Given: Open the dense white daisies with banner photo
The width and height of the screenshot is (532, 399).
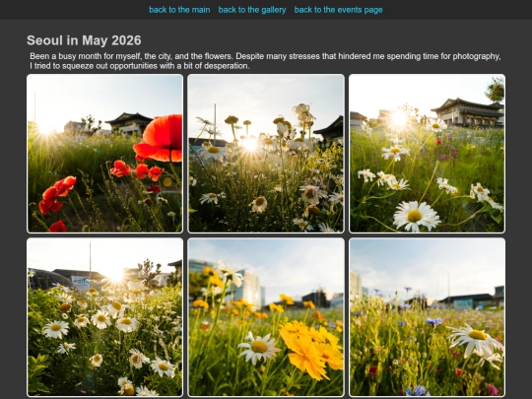Looking at the screenshot, I should pyautogui.click(x=104, y=317).
